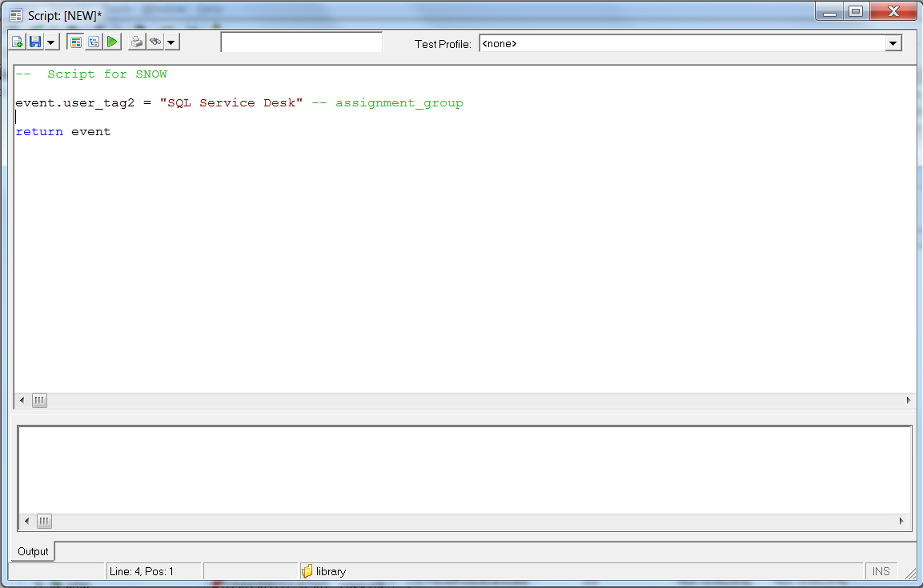The width and height of the screenshot is (923, 588).
Task: Toggle the INS insert-mode indicator
Action: pyautogui.click(x=881, y=570)
